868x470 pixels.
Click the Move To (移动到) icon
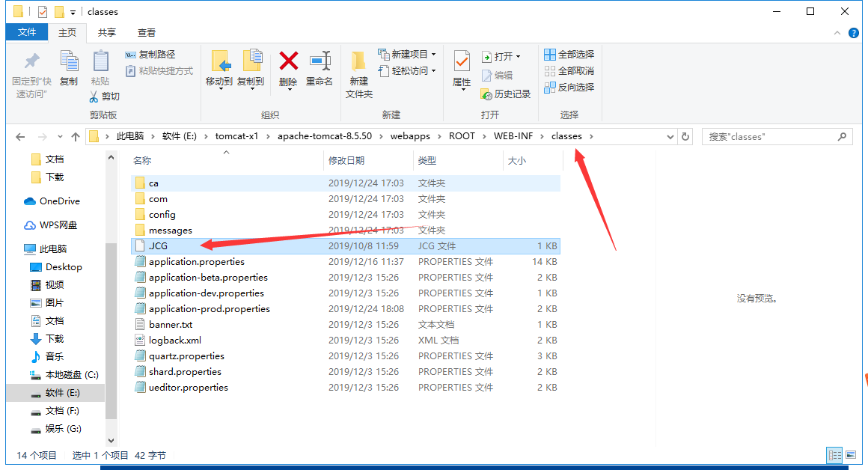(x=220, y=61)
